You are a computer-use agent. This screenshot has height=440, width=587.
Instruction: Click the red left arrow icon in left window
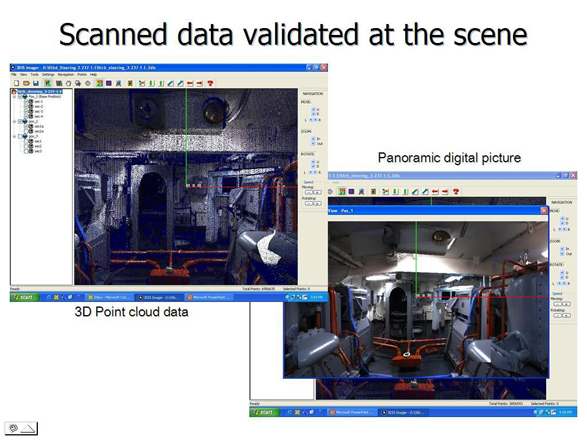click(190, 83)
